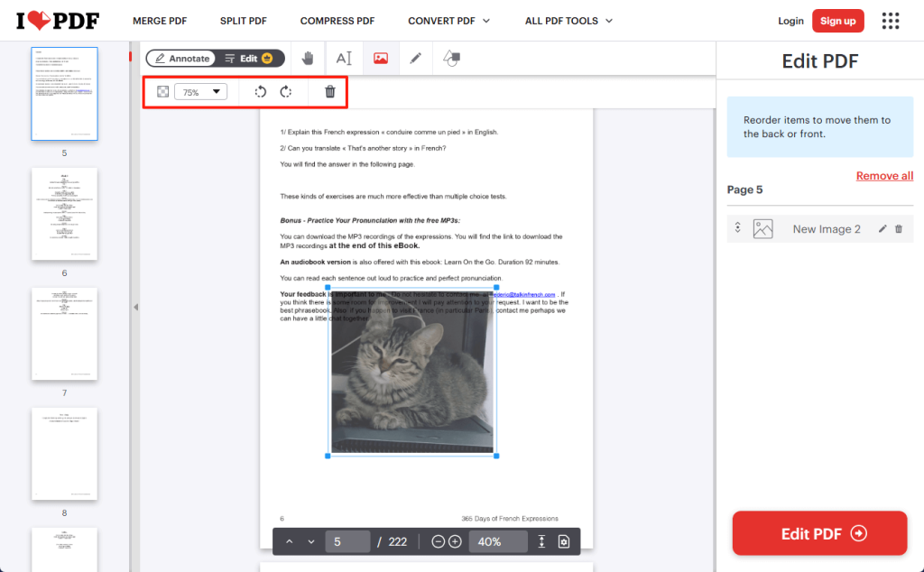Expand the Convert PDF menu
Image resolution: width=924 pixels, height=572 pixels.
click(x=448, y=21)
